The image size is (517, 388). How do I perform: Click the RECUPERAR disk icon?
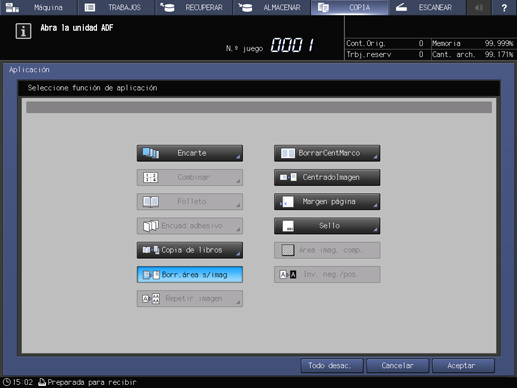(167, 7)
